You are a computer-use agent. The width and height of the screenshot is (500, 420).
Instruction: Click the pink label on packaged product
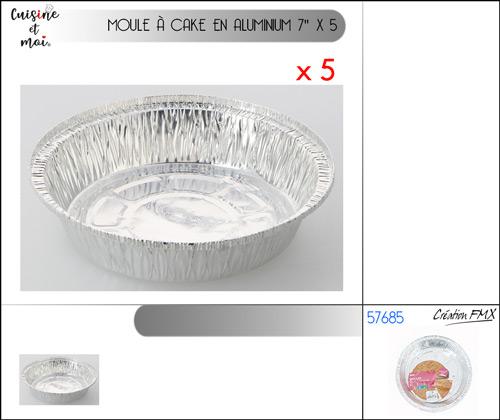click(x=421, y=381)
